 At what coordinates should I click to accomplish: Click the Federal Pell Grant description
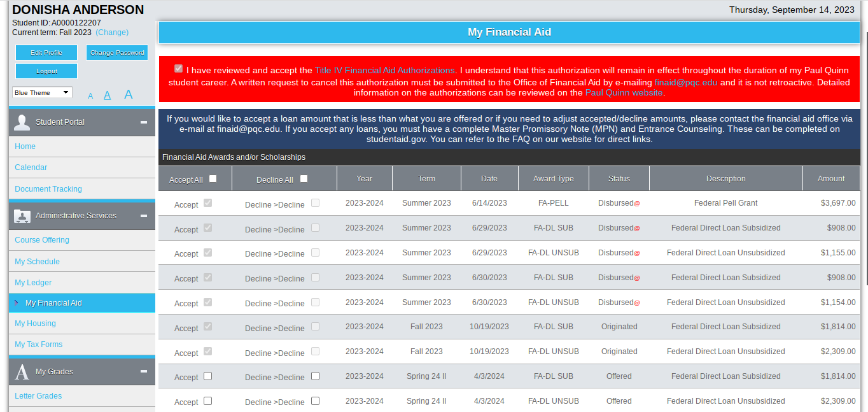coord(726,203)
